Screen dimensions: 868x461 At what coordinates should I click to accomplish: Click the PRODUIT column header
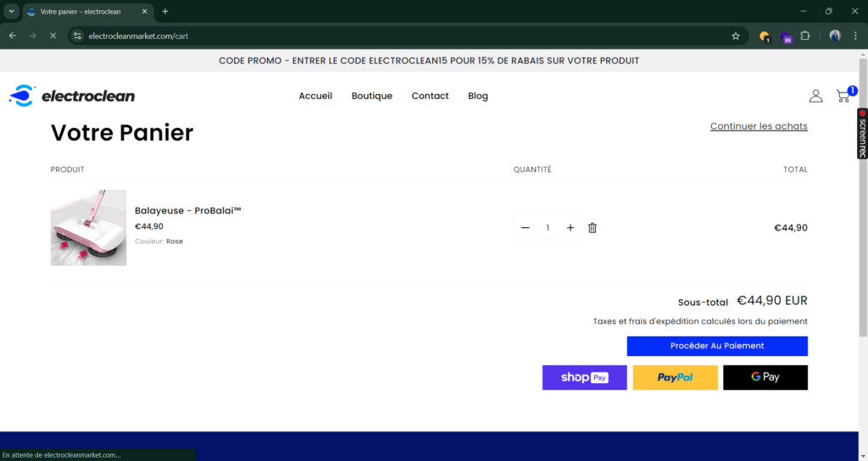(68, 169)
